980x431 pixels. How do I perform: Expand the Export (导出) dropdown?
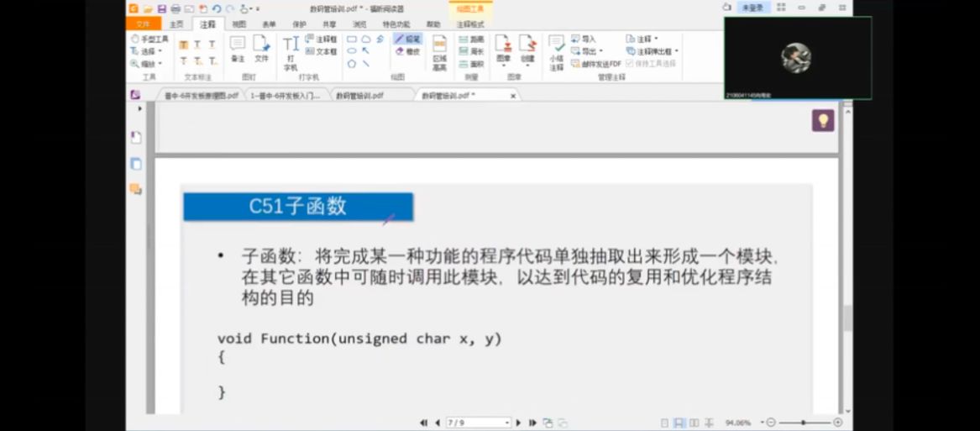point(587,51)
